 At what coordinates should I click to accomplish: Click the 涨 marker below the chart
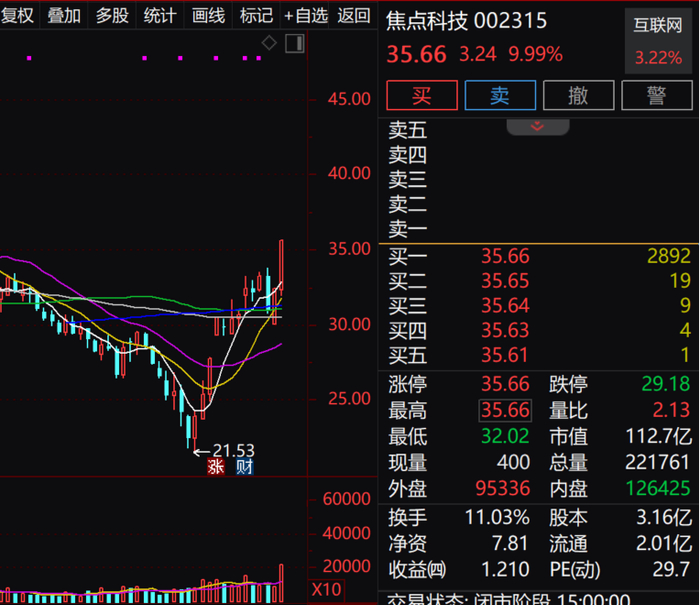tap(216, 467)
